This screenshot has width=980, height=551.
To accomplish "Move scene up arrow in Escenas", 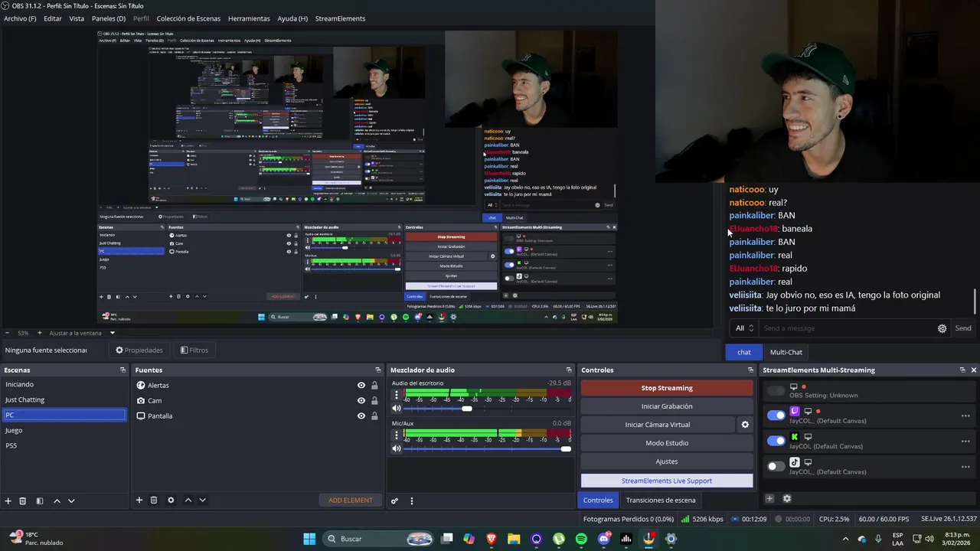I will pyautogui.click(x=57, y=500).
